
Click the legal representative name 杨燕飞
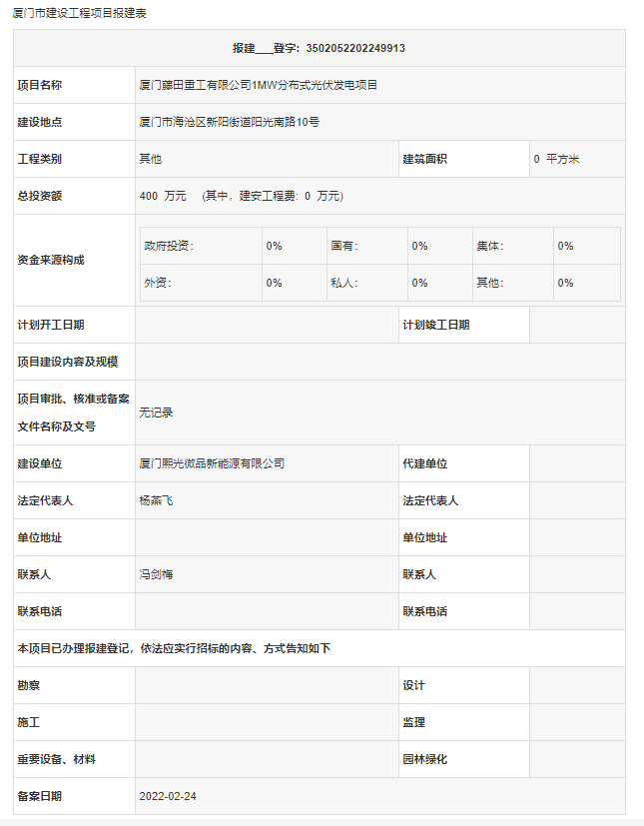156,500
